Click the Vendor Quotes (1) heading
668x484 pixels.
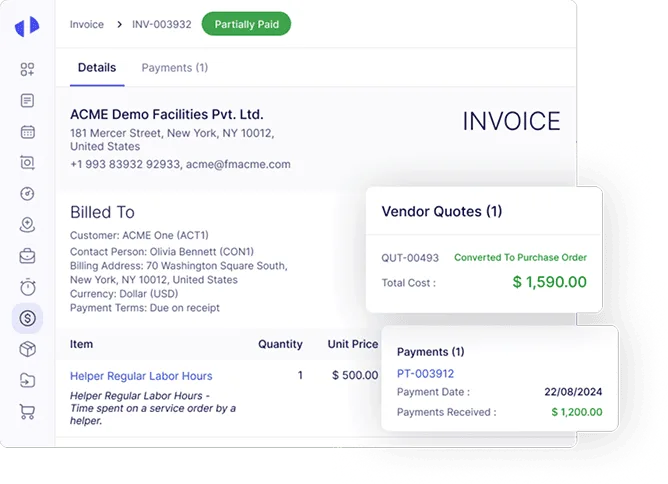click(442, 211)
